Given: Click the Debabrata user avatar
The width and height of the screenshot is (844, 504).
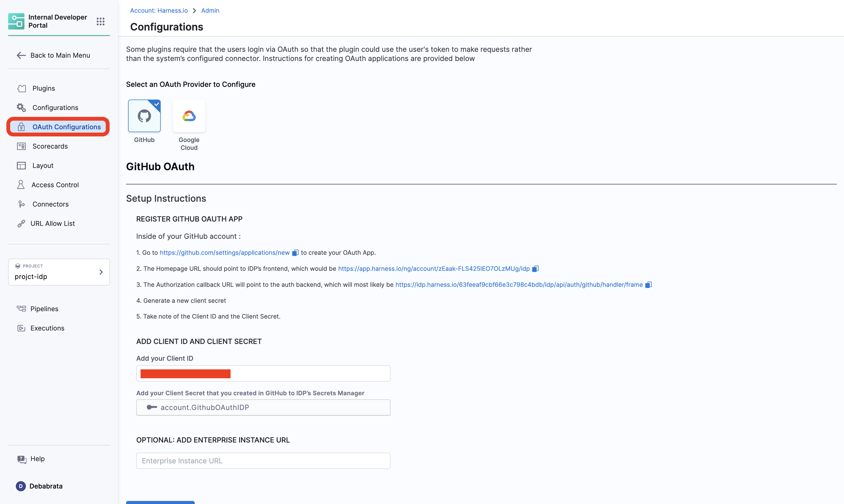Looking at the screenshot, I should coord(21,486).
